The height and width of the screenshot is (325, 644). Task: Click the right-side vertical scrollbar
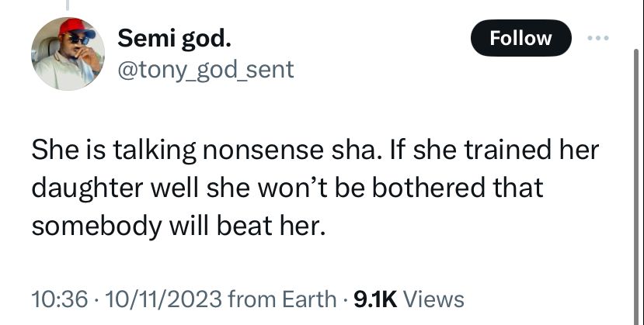[636, 185]
